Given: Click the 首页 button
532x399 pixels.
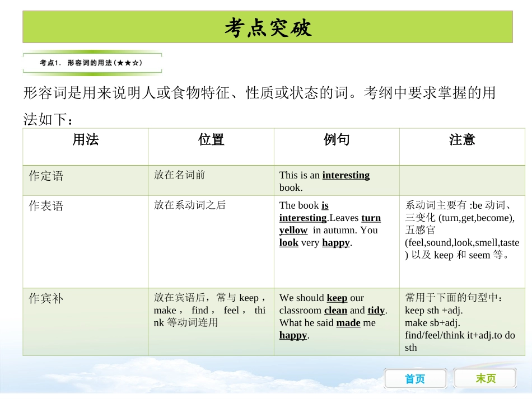Looking at the screenshot, I should (x=416, y=378).
